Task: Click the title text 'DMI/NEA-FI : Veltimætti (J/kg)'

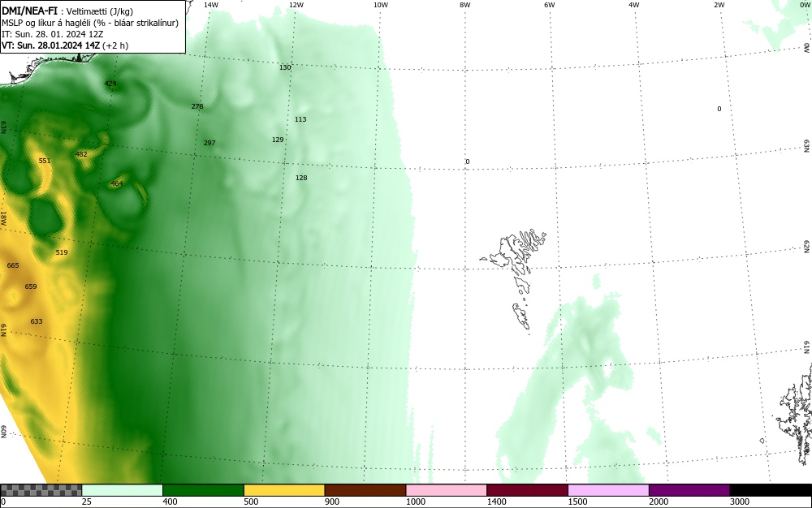Action: click(x=67, y=11)
